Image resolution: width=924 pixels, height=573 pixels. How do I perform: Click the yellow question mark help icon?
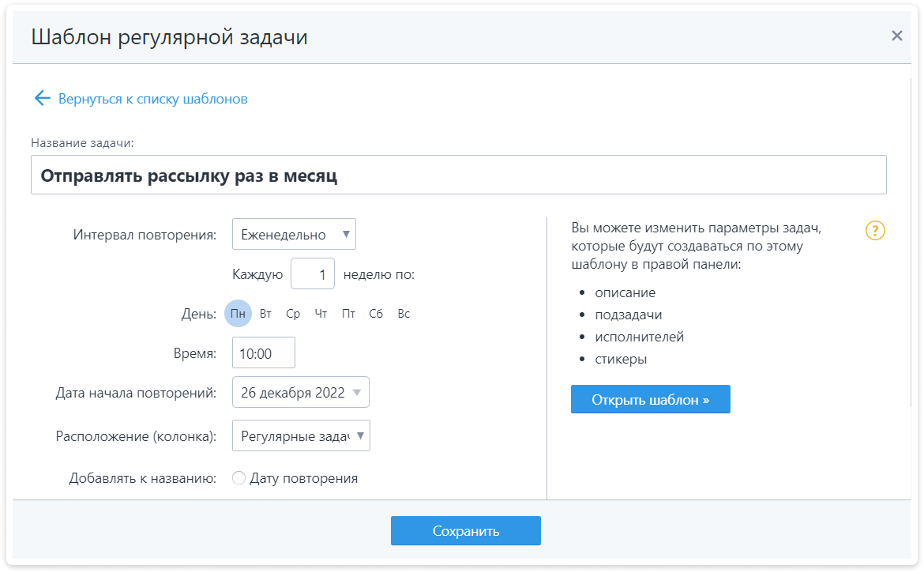click(x=875, y=231)
